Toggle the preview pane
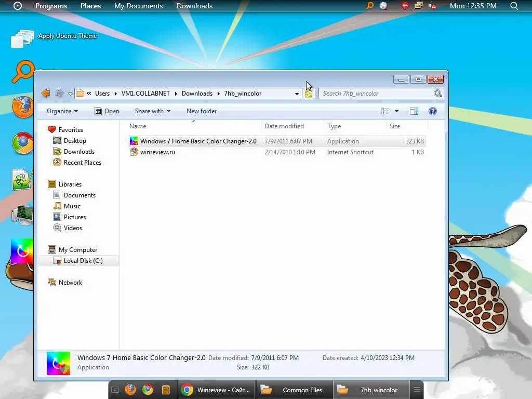The image size is (532, 399). coord(414,111)
